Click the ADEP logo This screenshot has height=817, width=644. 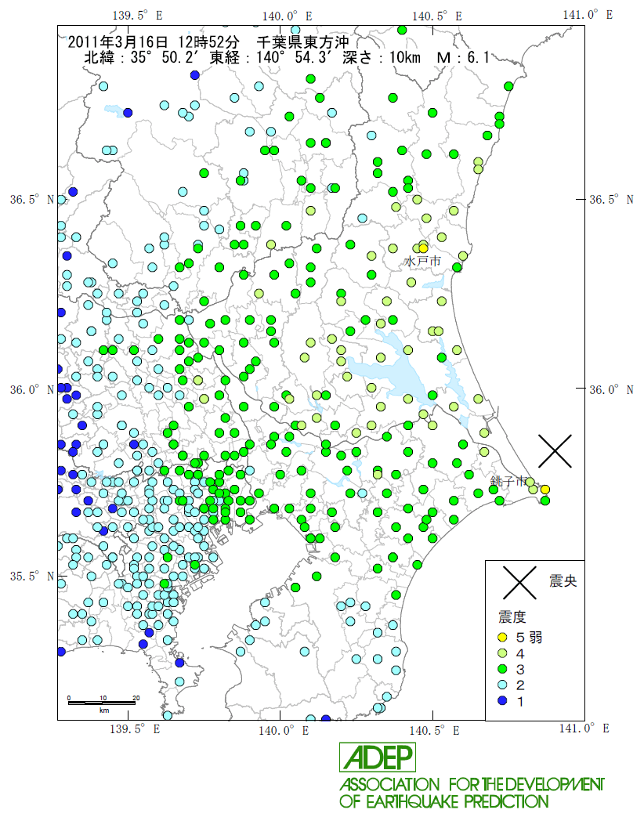377,757
